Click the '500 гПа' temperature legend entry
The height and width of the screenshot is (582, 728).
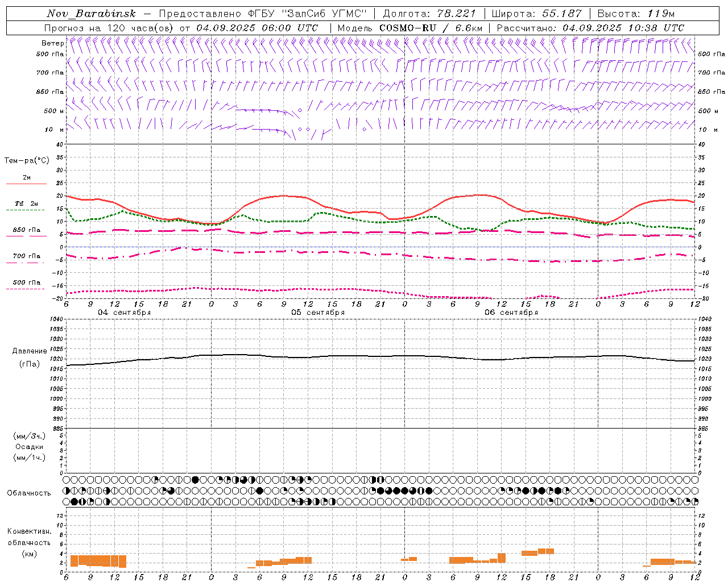[26, 282]
